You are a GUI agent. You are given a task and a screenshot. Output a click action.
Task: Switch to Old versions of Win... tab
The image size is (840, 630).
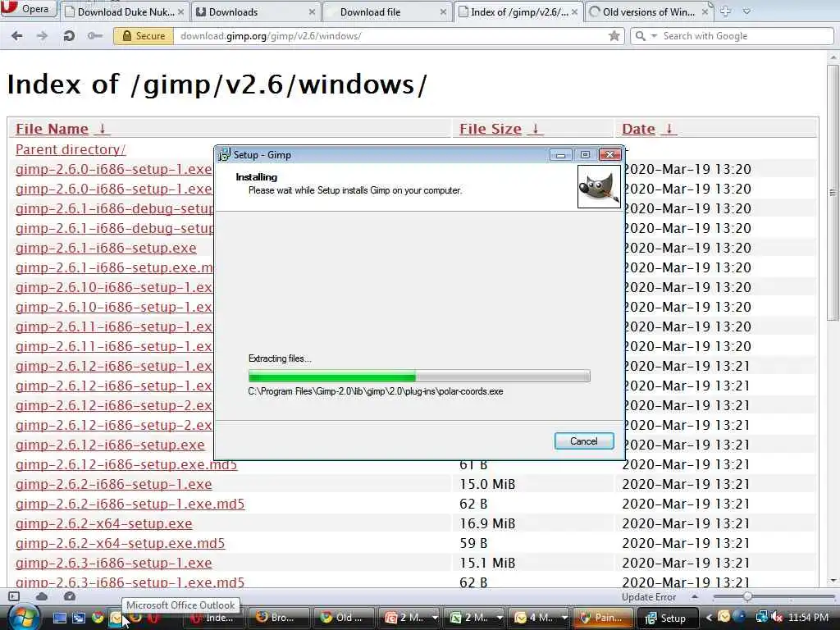coord(648,11)
